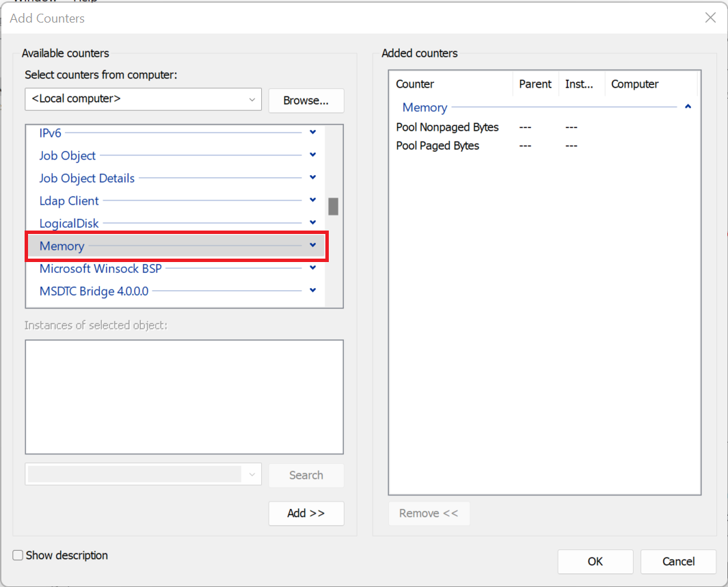Image resolution: width=728 pixels, height=587 pixels.
Task: Click the Browse... button
Action: pyautogui.click(x=306, y=101)
